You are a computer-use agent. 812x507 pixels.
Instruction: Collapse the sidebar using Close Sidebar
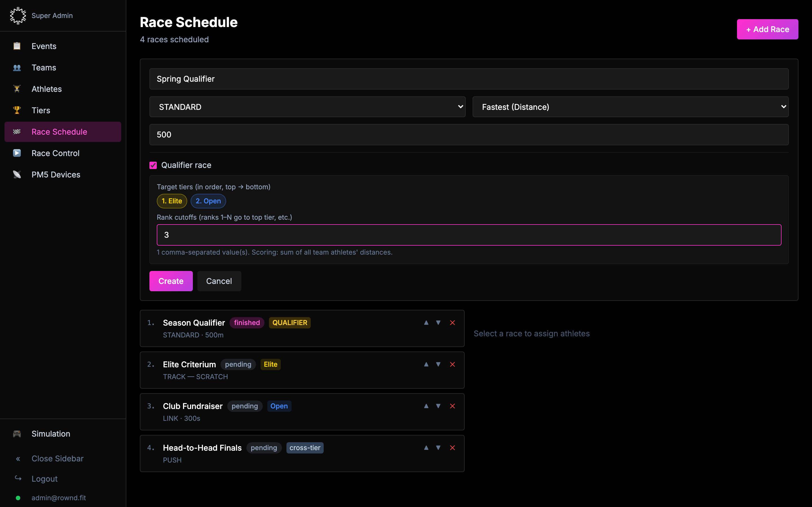58,458
